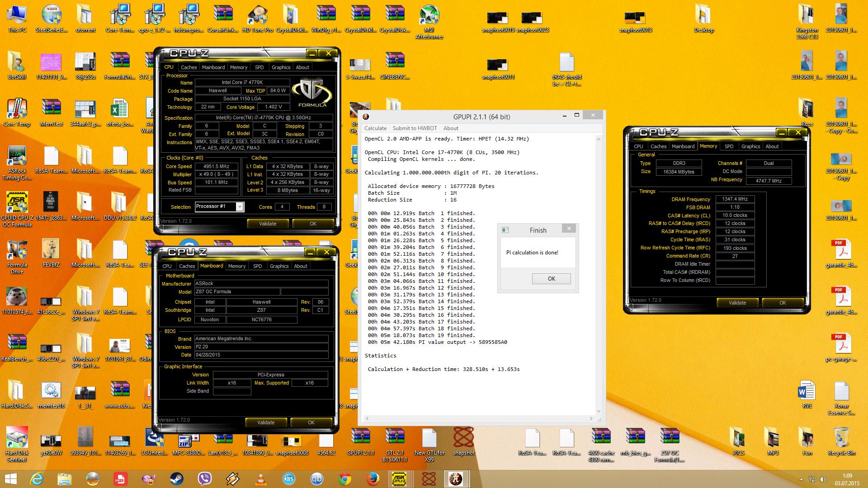868x488 pixels.
Task: Open Kingston 2666 C13 folder
Action: point(807,21)
